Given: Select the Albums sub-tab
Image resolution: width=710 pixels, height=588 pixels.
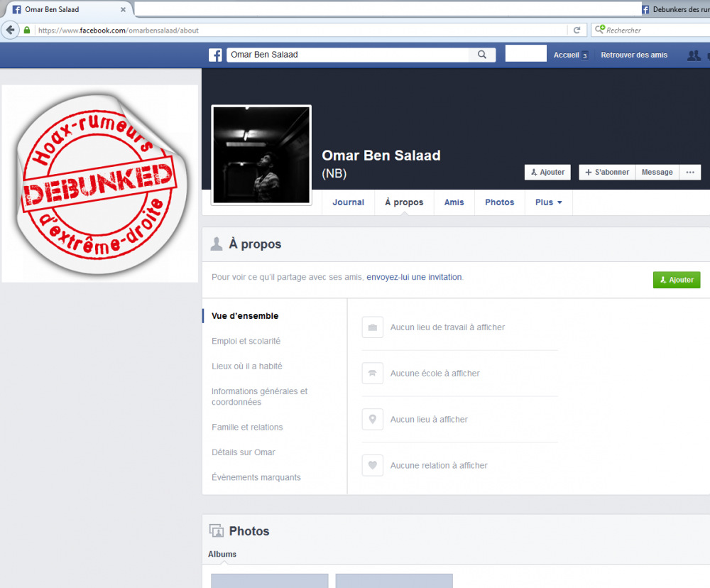Looking at the screenshot, I should [222, 554].
